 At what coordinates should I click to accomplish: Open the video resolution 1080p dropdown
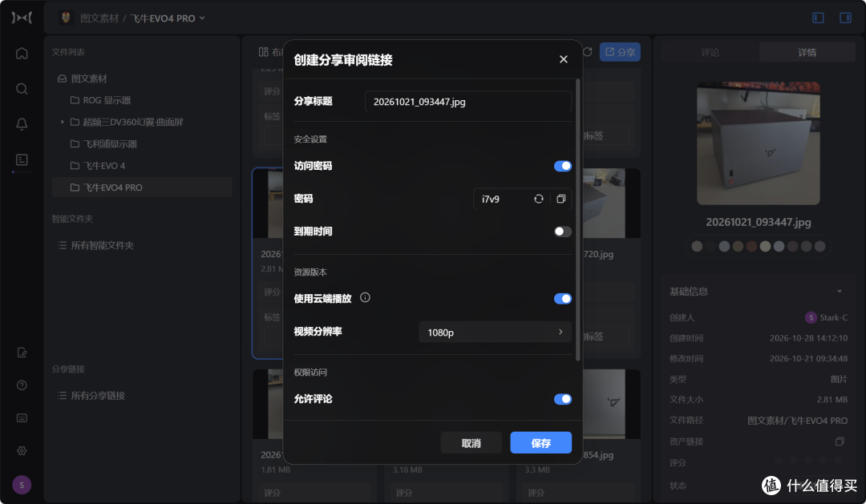point(495,332)
